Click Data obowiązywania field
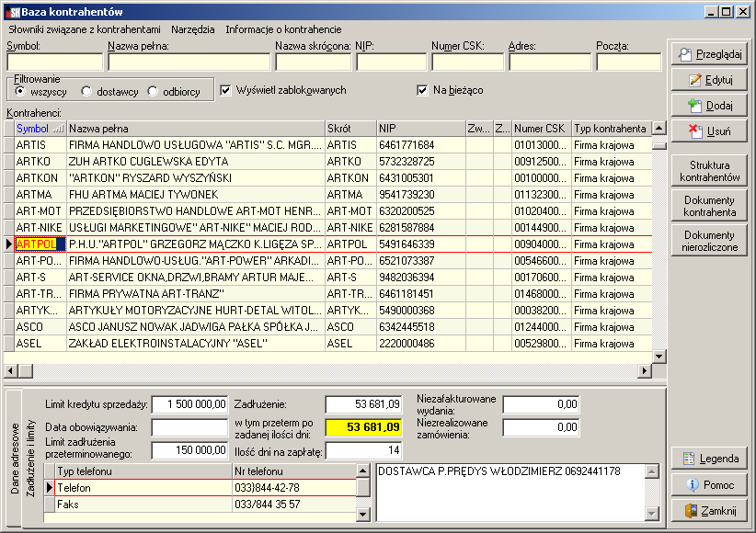The width and height of the screenshot is (756, 533). (189, 427)
